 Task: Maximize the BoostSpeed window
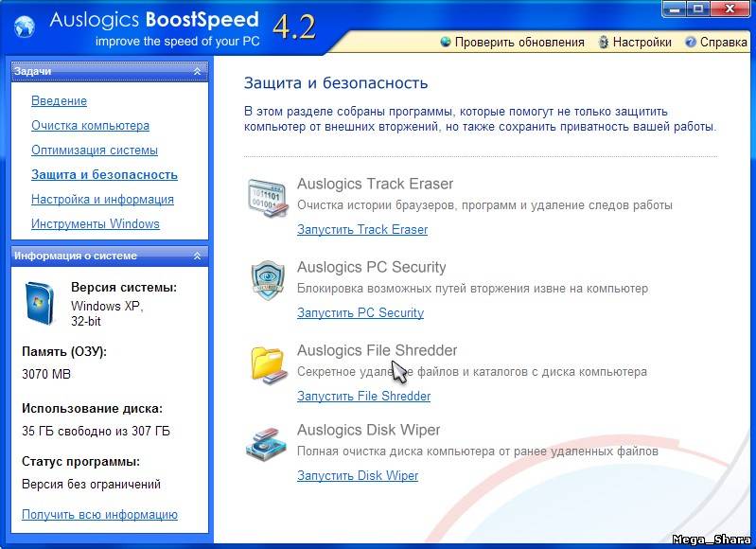698,9
